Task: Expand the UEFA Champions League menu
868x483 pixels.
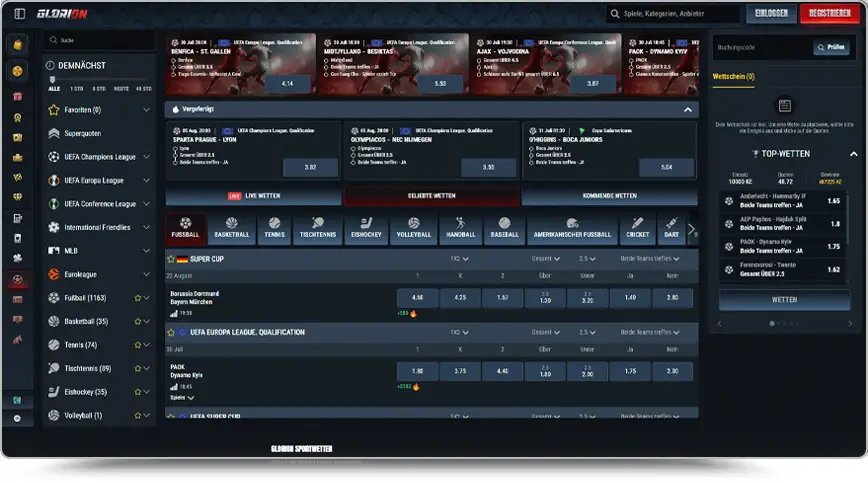Action: tap(147, 157)
